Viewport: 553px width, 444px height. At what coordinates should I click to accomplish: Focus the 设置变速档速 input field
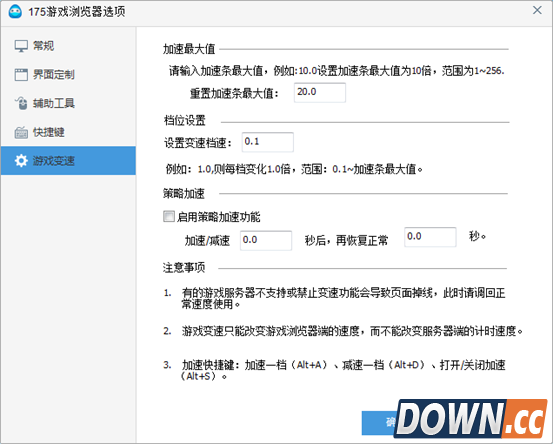pyautogui.click(x=268, y=142)
